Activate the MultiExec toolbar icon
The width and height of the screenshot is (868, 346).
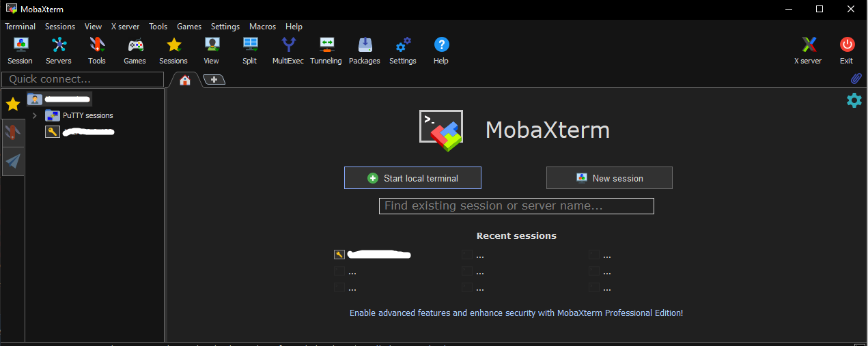pos(288,51)
